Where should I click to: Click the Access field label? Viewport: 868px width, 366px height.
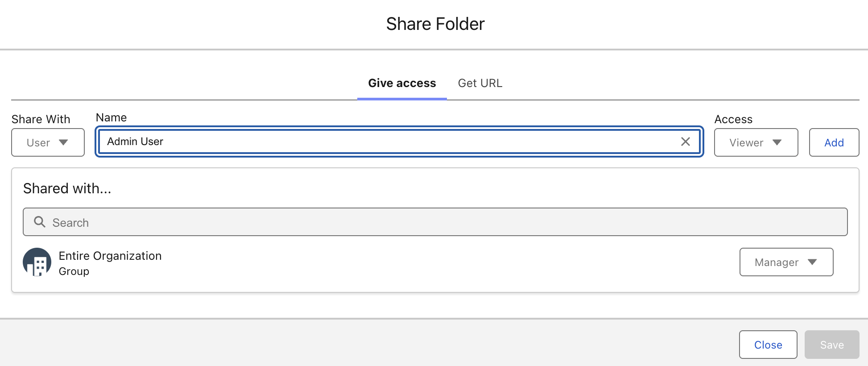pos(733,119)
